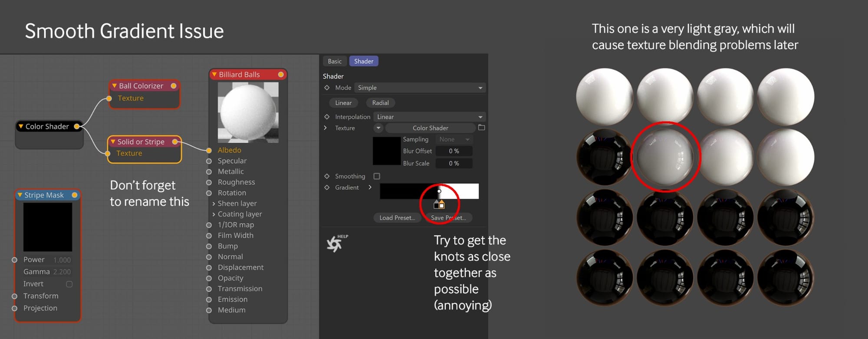This screenshot has height=339, width=868.
Task: Expand the Sheen layer group
Action: [x=214, y=204]
